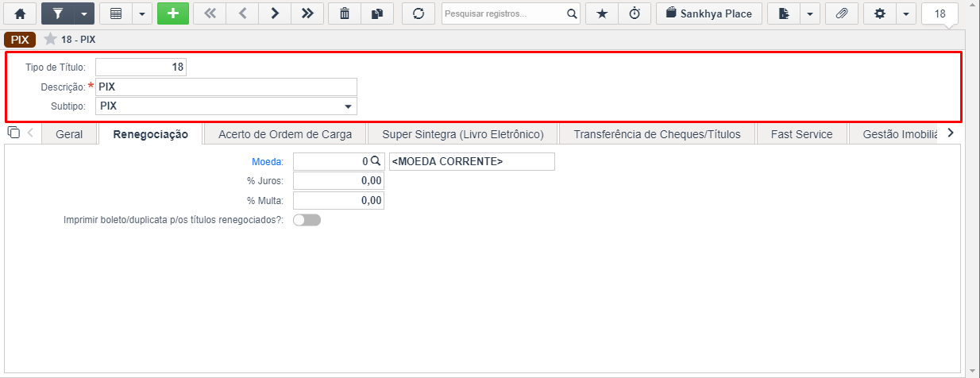
Task: Click the Moeda link label
Action: (x=268, y=161)
